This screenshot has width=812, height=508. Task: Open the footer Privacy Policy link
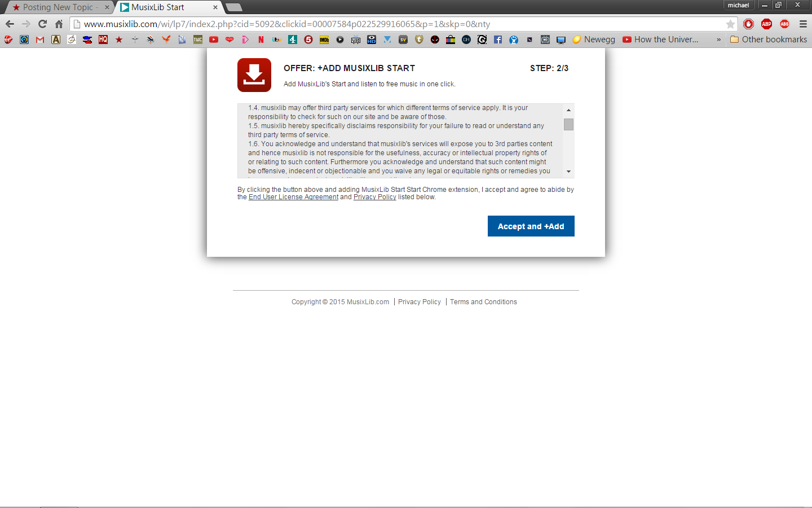420,302
